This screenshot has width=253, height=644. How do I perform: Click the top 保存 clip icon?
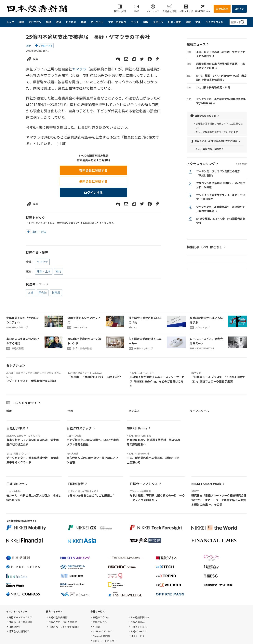click(x=29, y=59)
